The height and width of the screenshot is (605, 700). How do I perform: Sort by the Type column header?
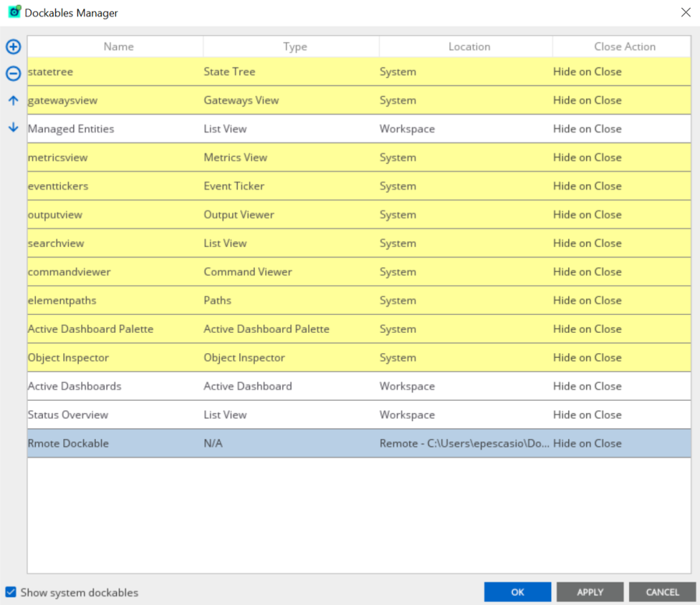(x=295, y=47)
